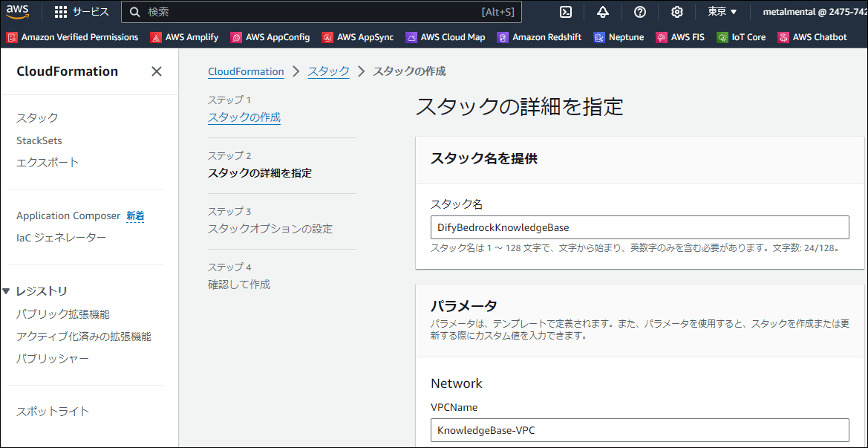Click the help question mark icon
The image size is (868, 448).
(640, 12)
